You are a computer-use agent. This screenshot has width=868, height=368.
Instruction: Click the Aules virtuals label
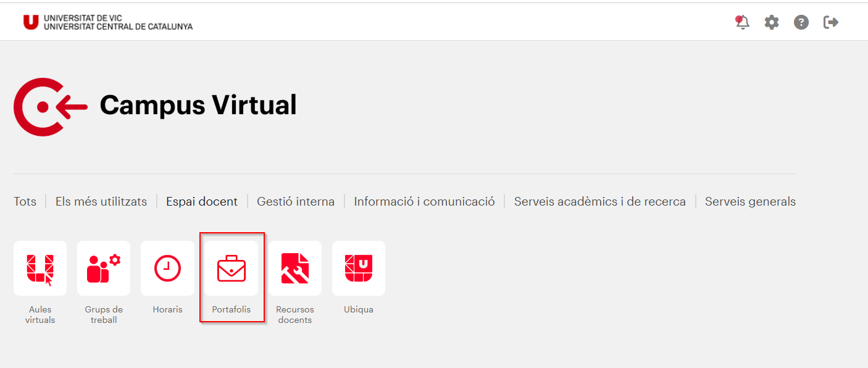tap(40, 315)
